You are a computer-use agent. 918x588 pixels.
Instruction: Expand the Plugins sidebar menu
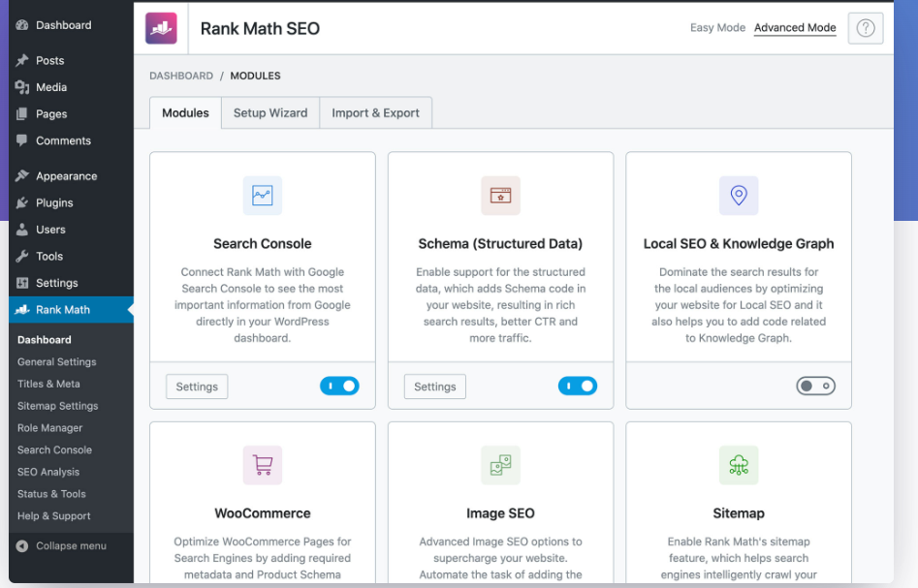[54, 202]
